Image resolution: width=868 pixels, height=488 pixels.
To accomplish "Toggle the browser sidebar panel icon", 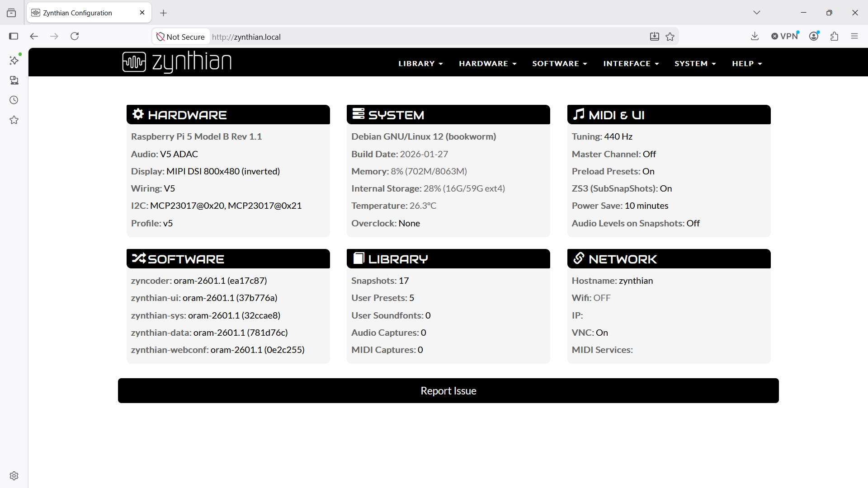I will 14,36.
